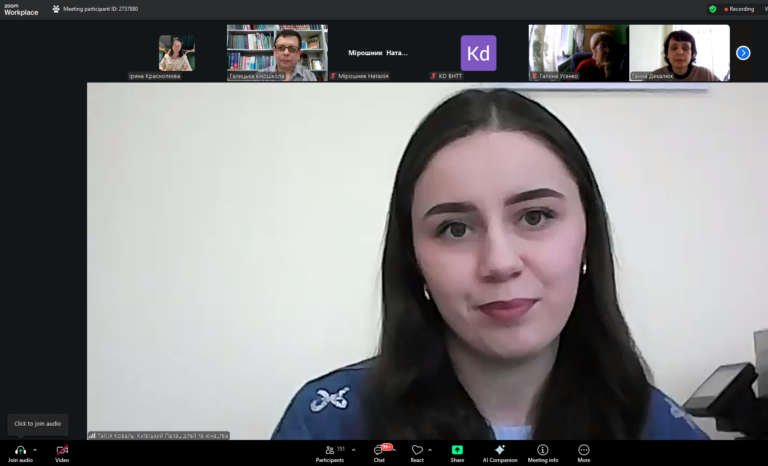This screenshot has height=466, width=768.
Task: Select the Мірошник Наталія participant tile
Action: pos(378,53)
